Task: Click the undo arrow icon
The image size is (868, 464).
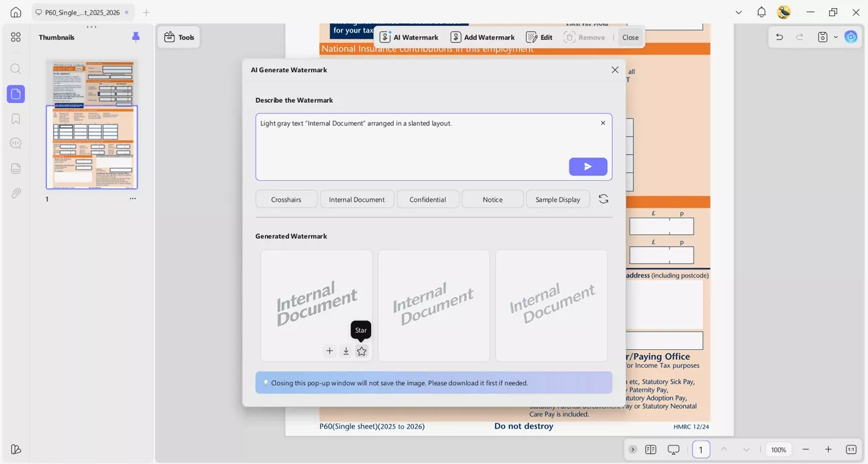Action: pyautogui.click(x=779, y=37)
